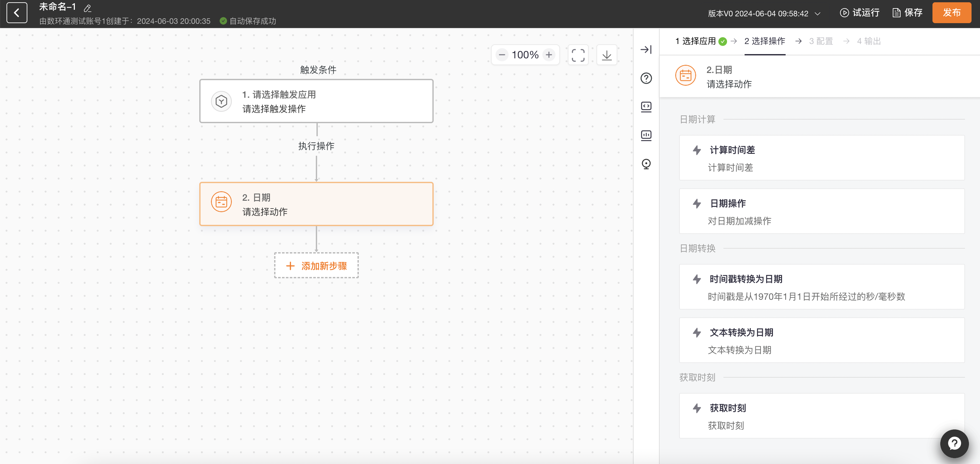Switch to 3 配置 step tab
This screenshot has height=464, width=980.
(x=821, y=41)
